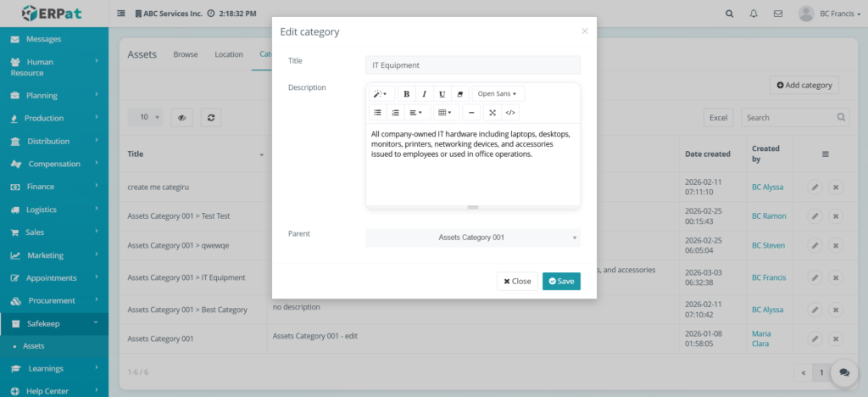Open the Parent category dropdown

click(472, 238)
